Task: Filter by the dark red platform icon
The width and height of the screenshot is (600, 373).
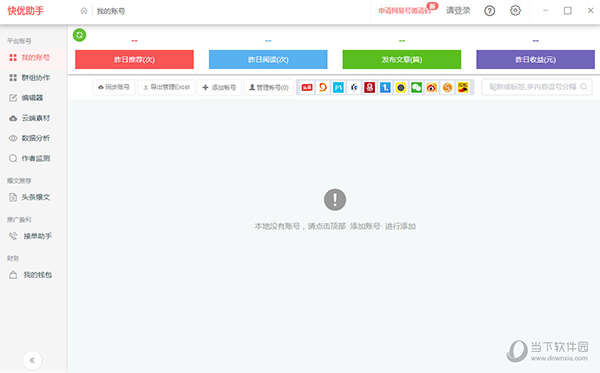Action: tap(369, 88)
